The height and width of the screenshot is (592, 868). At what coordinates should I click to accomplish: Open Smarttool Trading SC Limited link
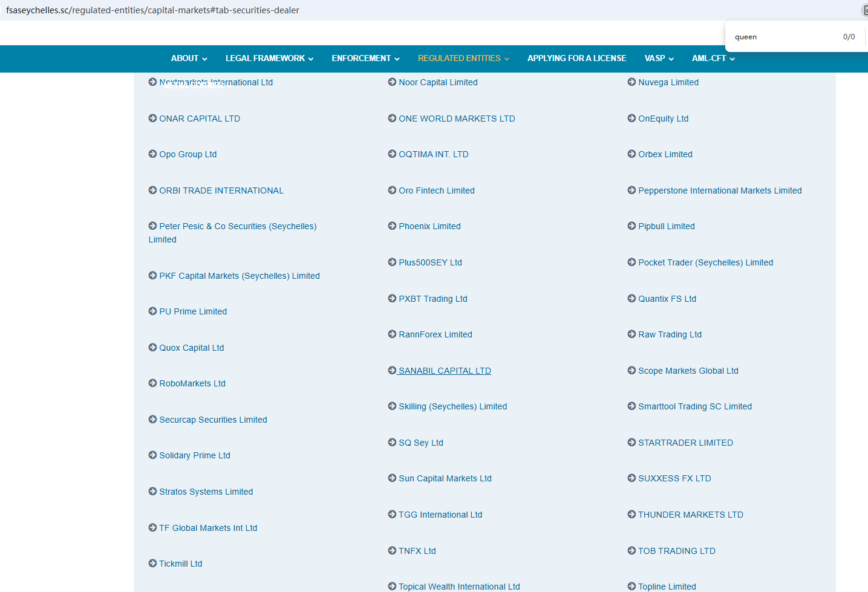(695, 406)
